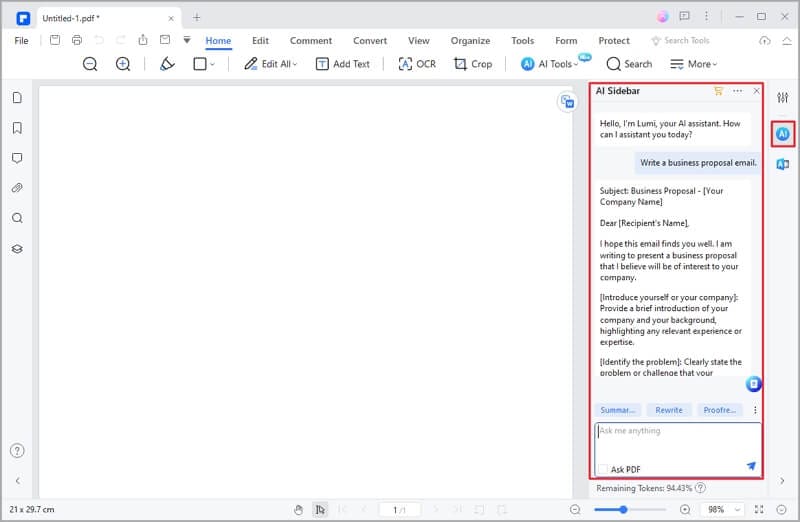
Task: Collapse the ribbon with the up arrow
Action: click(x=787, y=40)
